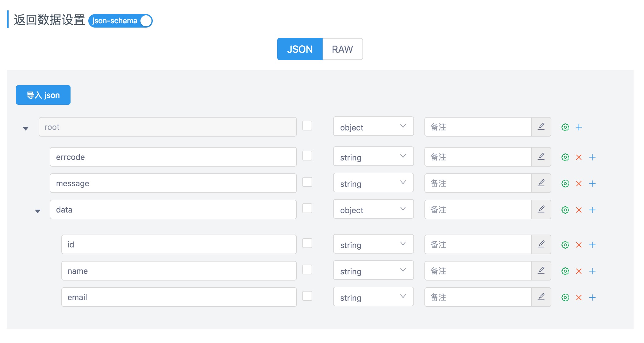Change root type via object dropdown
The width and height of the screenshot is (644, 343).
click(373, 127)
